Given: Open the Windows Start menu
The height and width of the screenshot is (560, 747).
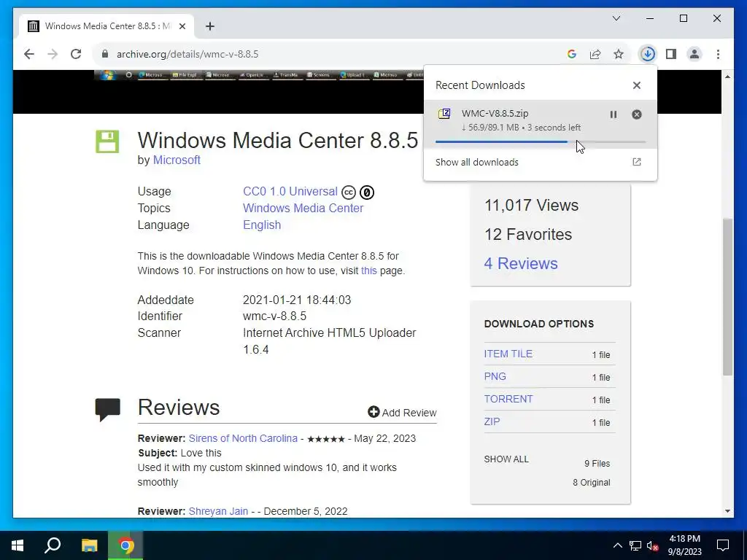Looking at the screenshot, I should [18, 545].
